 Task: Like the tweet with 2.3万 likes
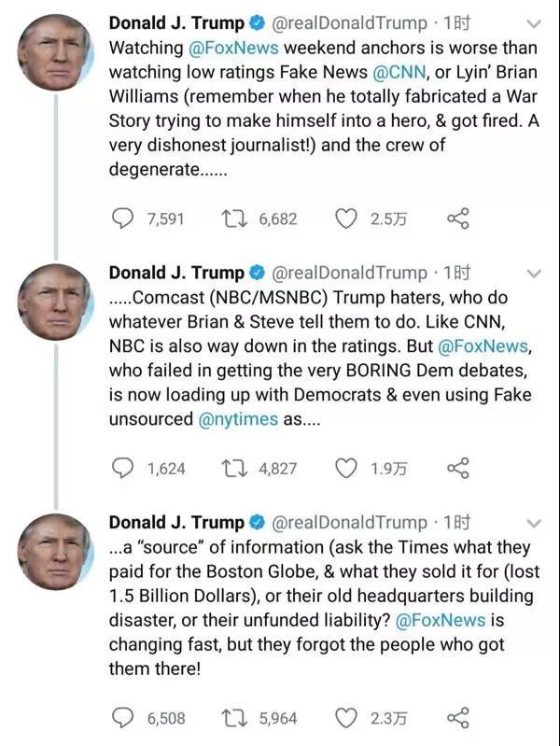click(x=346, y=718)
